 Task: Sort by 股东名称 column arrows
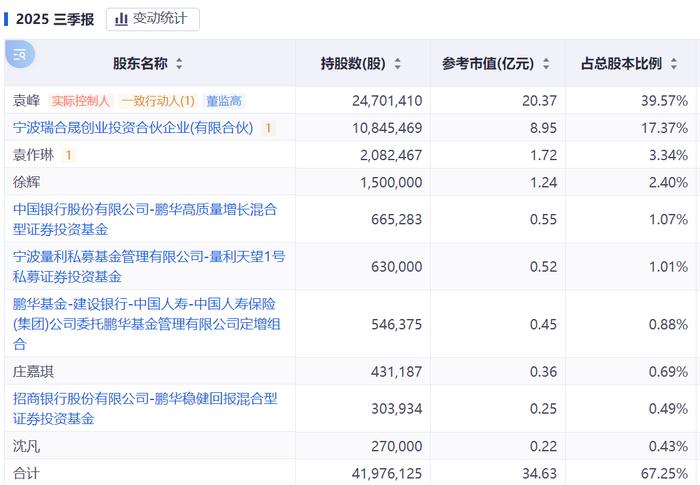click(179, 64)
